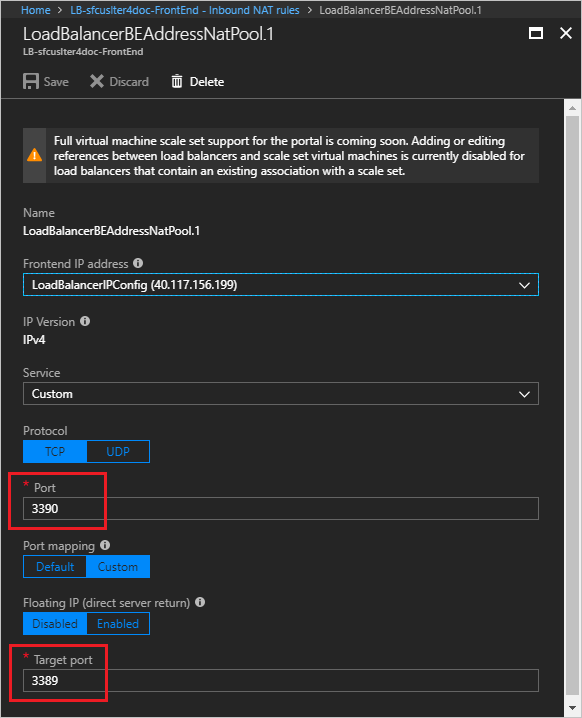Click the scrollbar down arrow
582x718 pixels.
[x=572, y=708]
